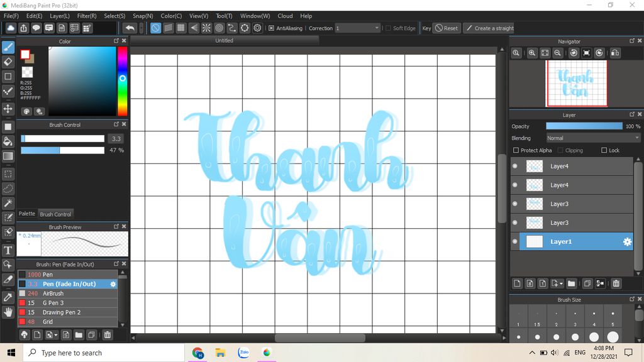
Task: Open the Filter menu
Action: click(x=87, y=16)
